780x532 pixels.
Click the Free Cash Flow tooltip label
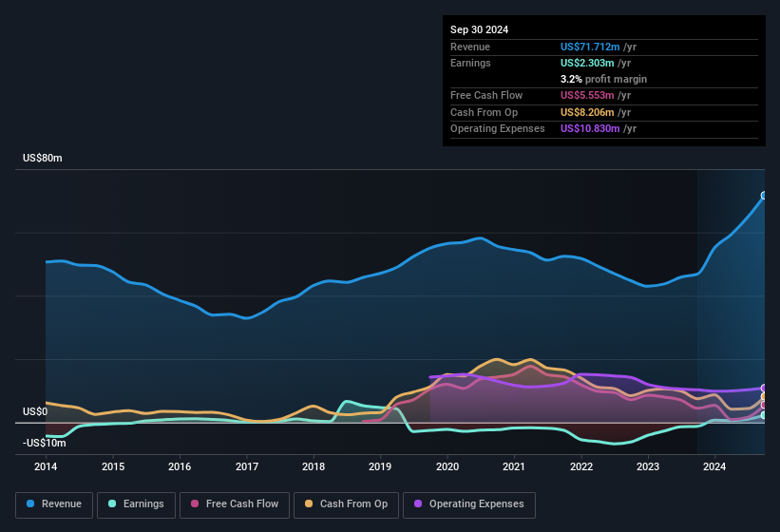[486, 95]
